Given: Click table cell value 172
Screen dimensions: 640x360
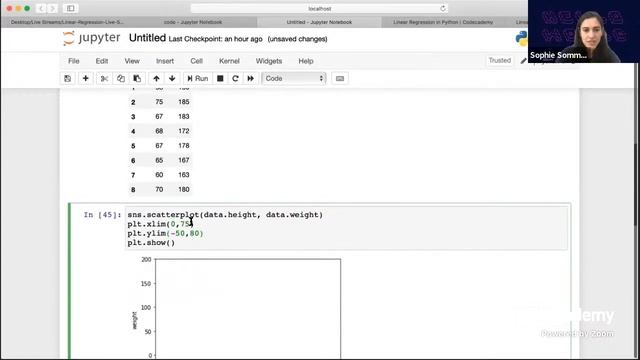Looking at the screenshot, I should click(x=184, y=131).
